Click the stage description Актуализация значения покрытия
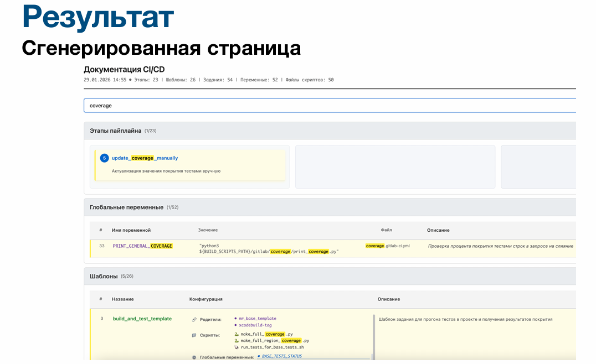Image resolution: width=596 pixels, height=364 pixels. [x=166, y=171]
